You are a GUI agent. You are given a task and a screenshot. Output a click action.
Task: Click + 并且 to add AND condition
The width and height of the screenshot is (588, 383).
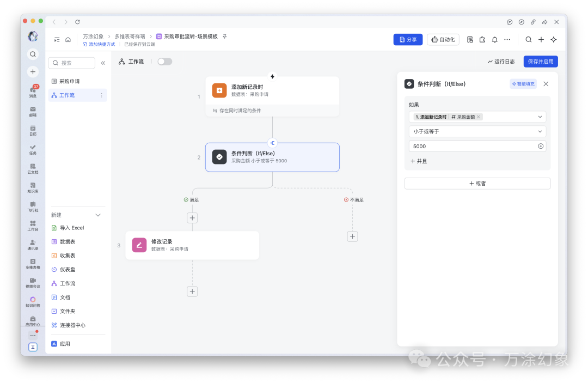tap(419, 161)
